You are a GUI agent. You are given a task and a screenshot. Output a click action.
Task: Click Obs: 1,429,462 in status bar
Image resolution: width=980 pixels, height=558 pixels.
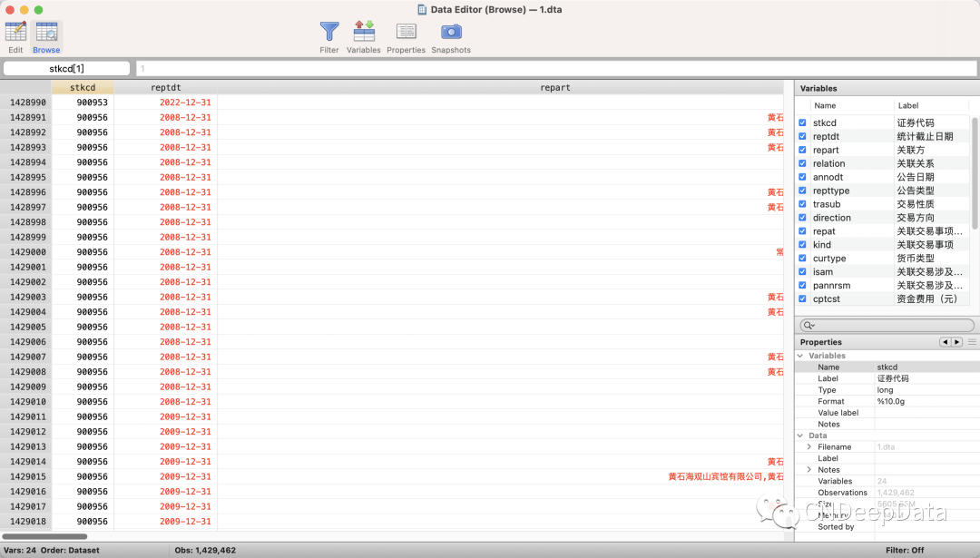tap(205, 551)
